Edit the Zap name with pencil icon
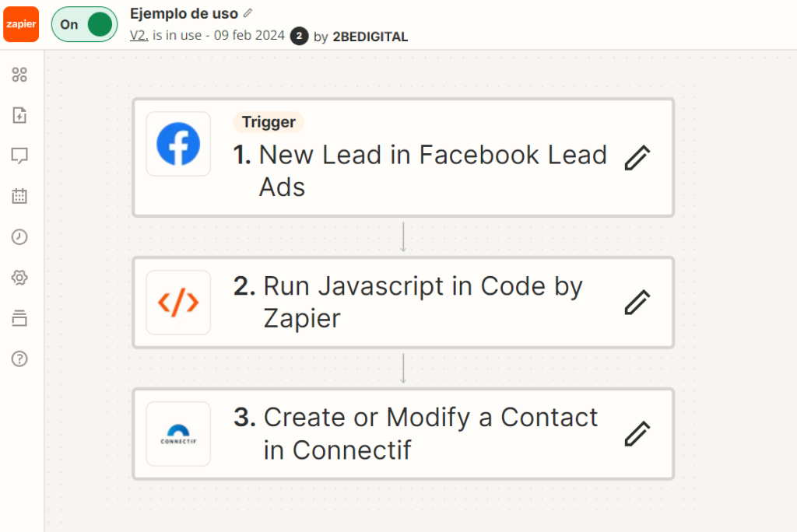797x532 pixels. pyautogui.click(x=248, y=13)
